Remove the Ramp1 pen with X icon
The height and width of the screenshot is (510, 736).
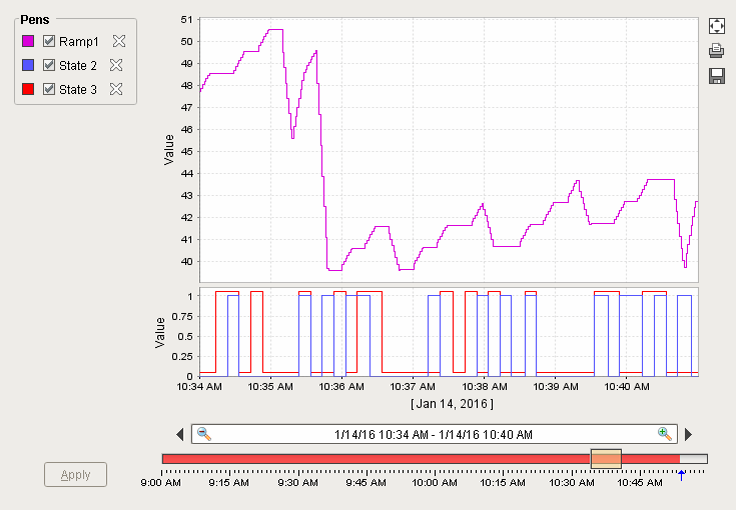pyautogui.click(x=119, y=41)
